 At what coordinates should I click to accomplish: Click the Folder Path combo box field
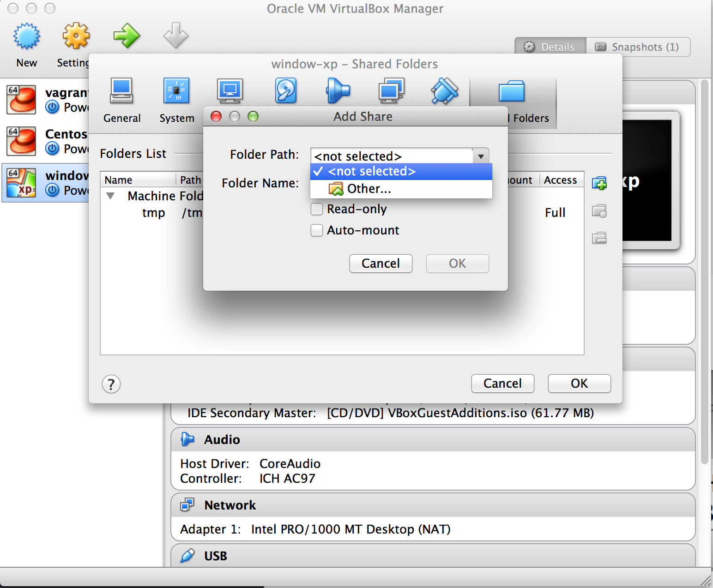[399, 156]
